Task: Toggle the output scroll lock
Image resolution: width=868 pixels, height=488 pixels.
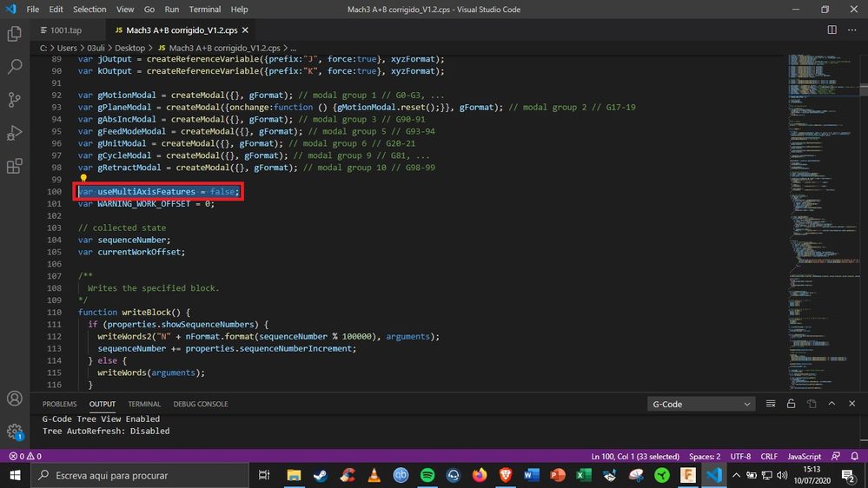Action: coord(791,404)
